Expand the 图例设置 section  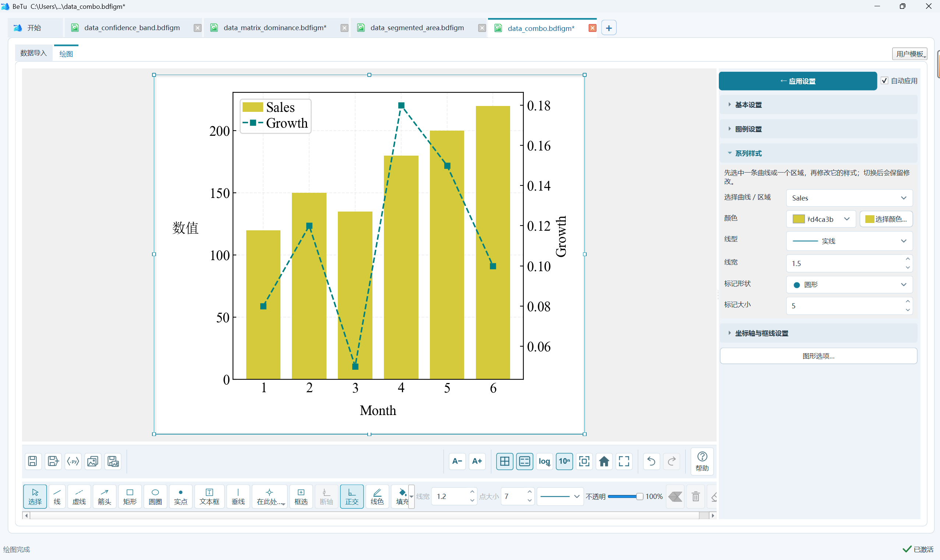[x=819, y=129]
